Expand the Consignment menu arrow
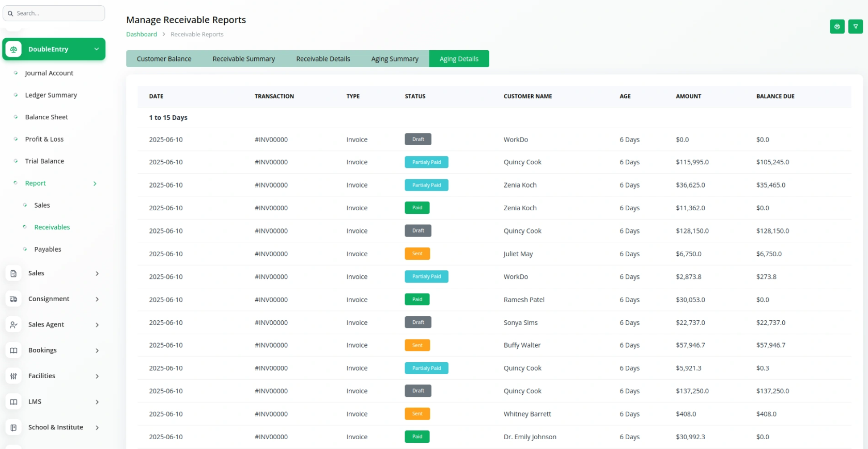This screenshot has height=449, width=868. click(97, 299)
